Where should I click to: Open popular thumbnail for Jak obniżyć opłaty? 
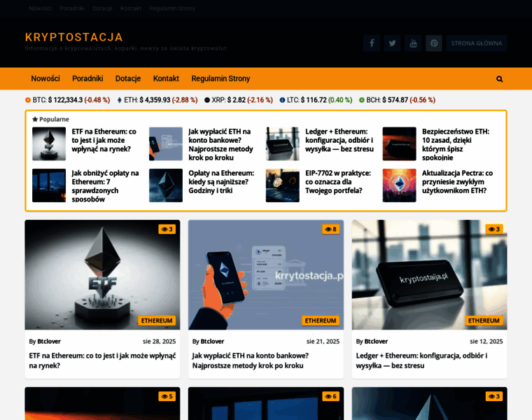(x=49, y=185)
